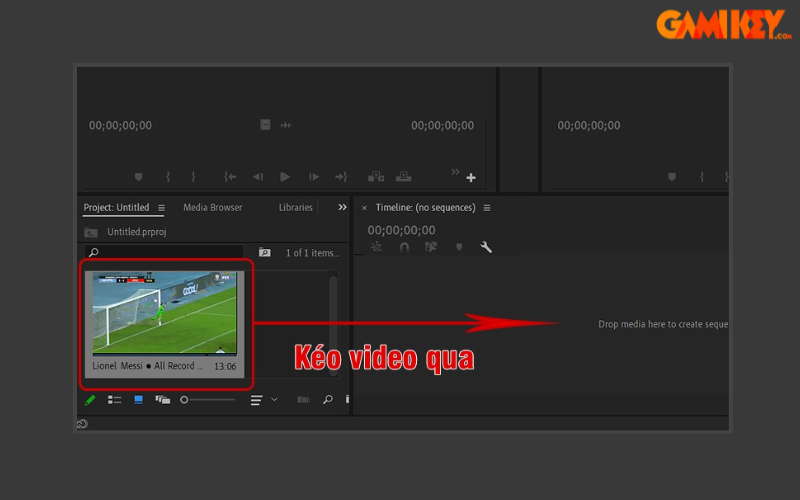Click the Drag Audio Only waveform icon
This screenshot has width=800, height=500.
(286, 125)
